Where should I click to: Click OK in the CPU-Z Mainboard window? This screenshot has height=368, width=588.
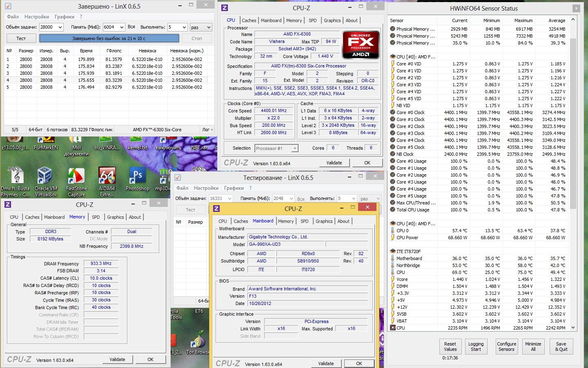coord(359,364)
